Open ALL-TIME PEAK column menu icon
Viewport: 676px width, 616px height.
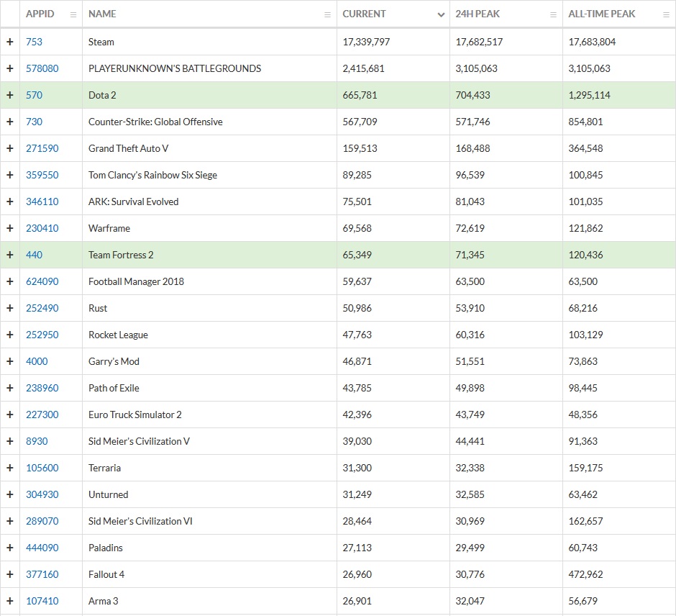(666, 14)
